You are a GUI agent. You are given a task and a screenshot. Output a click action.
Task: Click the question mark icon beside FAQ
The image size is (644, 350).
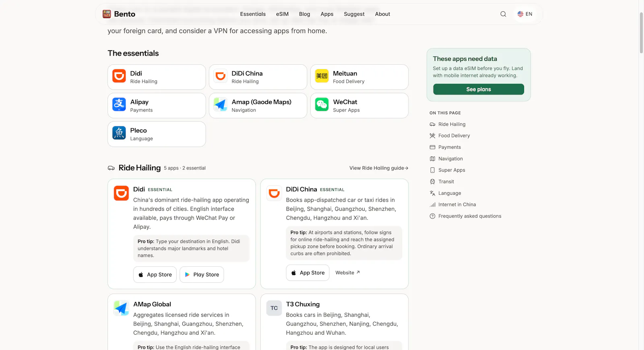[433, 216]
